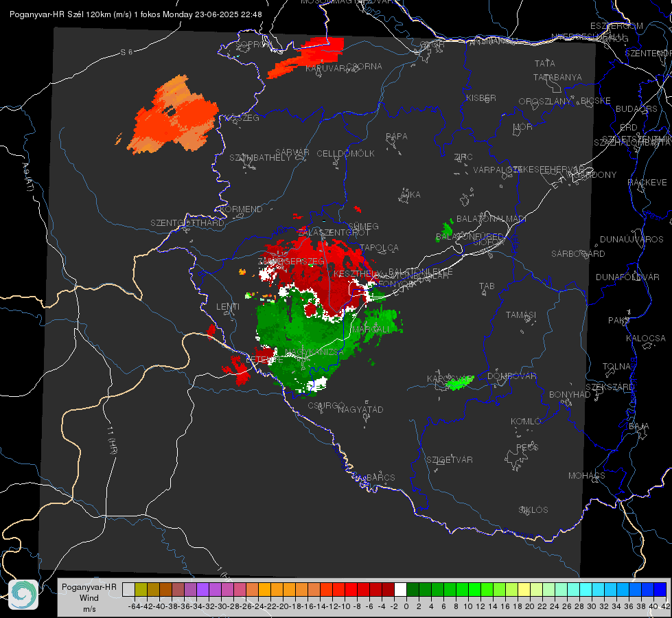Click the Poganyvar-HR Wind m/s legend label
This screenshot has width=672, height=618.
(89, 598)
